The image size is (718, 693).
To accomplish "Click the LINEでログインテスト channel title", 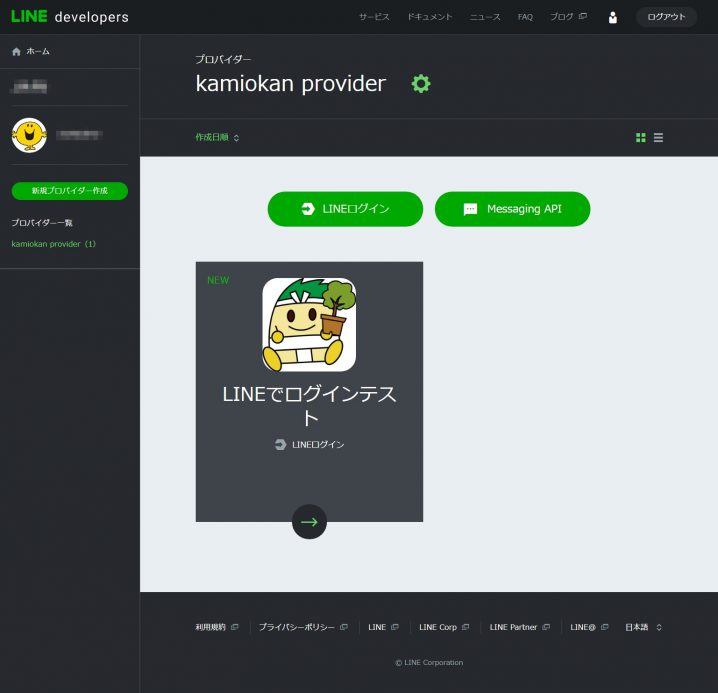I will (x=310, y=406).
